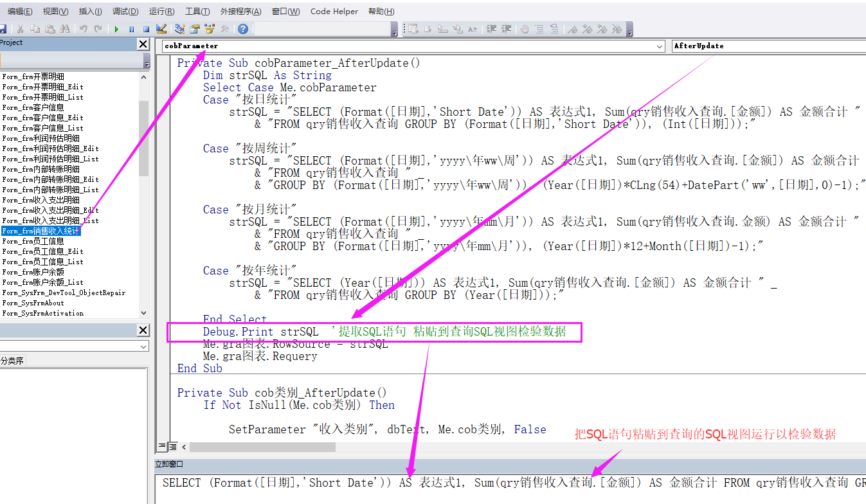Open the 工具(T) menu
The height and width of the screenshot is (504, 866).
pyautogui.click(x=197, y=12)
